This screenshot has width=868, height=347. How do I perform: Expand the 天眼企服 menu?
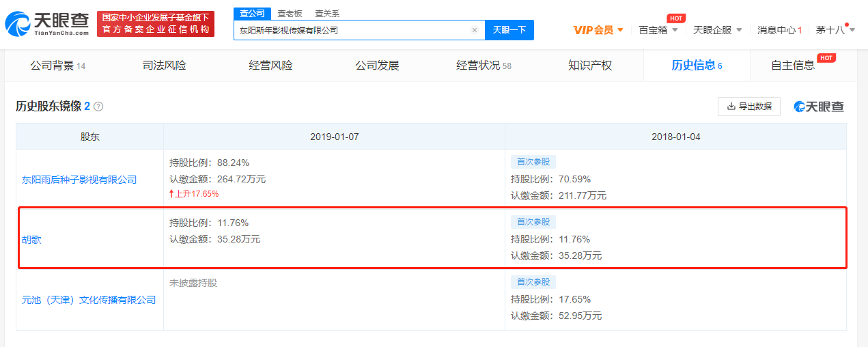coord(718,30)
